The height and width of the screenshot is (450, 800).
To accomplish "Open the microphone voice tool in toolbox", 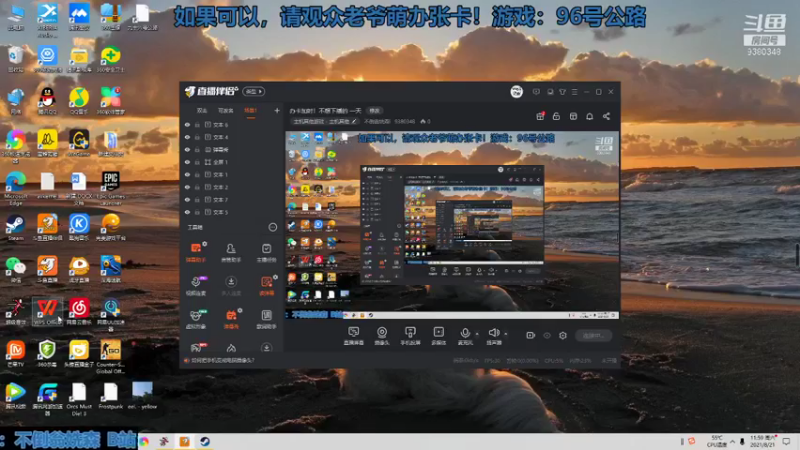I will tap(196, 285).
